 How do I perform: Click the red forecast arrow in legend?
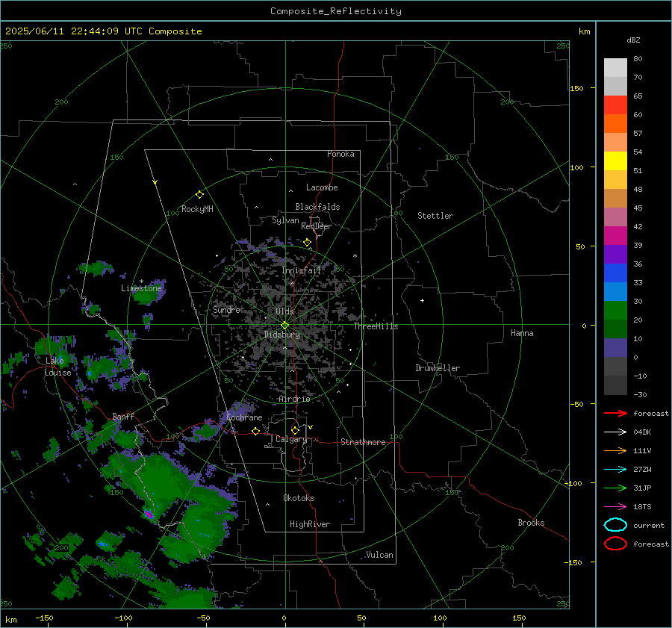coord(615,413)
